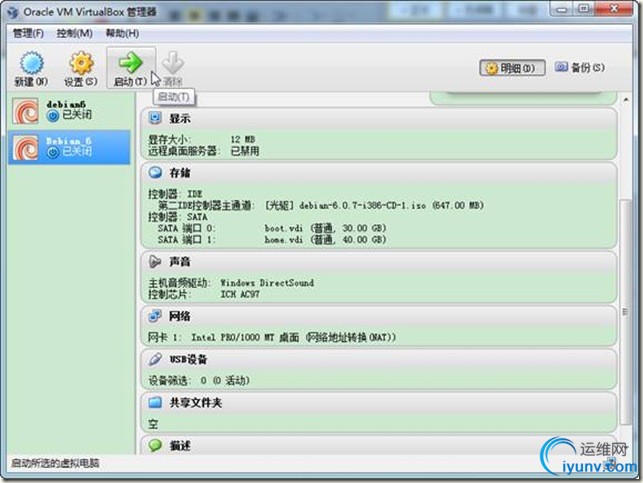The height and width of the screenshot is (483, 643).
Task: Switch to the Details (明细) view button
Action: pos(512,68)
